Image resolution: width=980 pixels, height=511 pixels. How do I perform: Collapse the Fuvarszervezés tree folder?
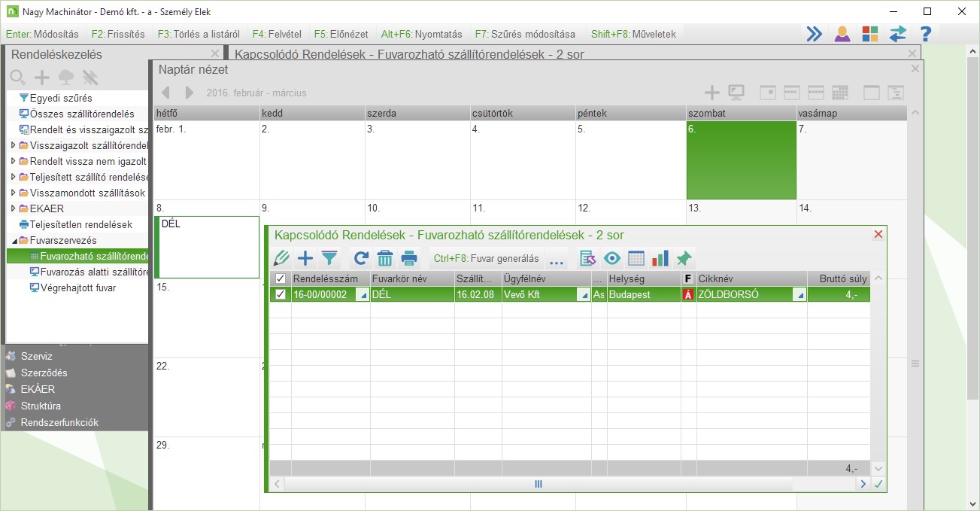point(13,240)
